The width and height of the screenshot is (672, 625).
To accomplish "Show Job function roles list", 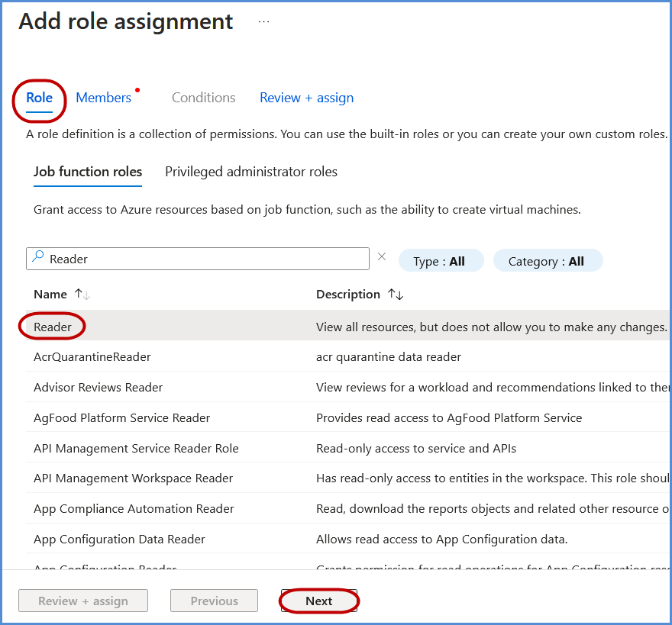I will coord(88,172).
